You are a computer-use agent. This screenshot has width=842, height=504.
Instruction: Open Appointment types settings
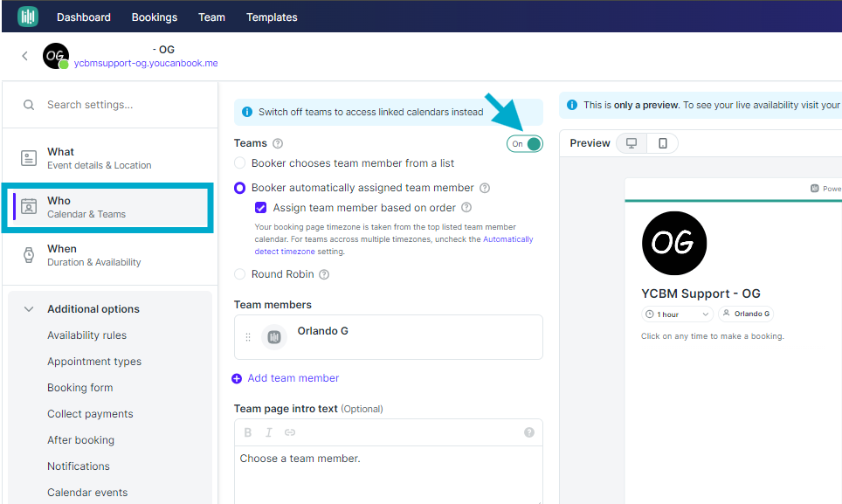click(x=94, y=362)
